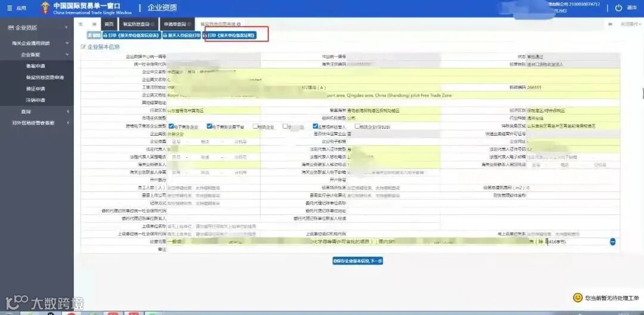Open the 行业种类 dropdown field
Image resolution: width=644 pixels, height=315 pixels.
tap(573, 118)
